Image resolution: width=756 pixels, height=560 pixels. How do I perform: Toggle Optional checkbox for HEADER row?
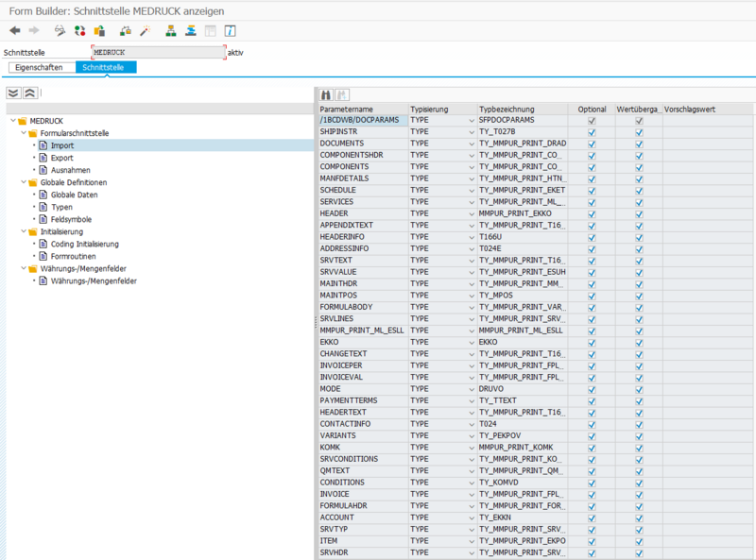[592, 214]
